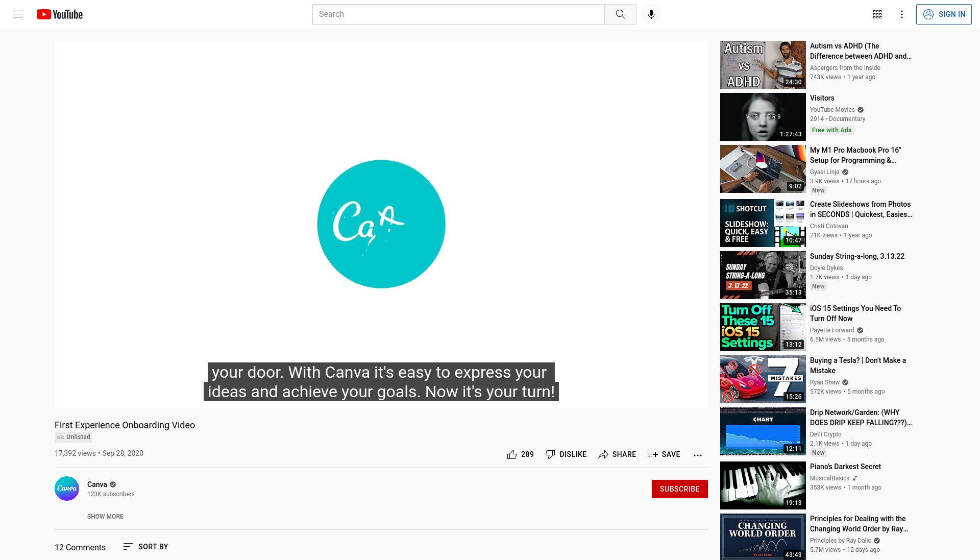Open My M1 Pro Macbook title

[855, 155]
